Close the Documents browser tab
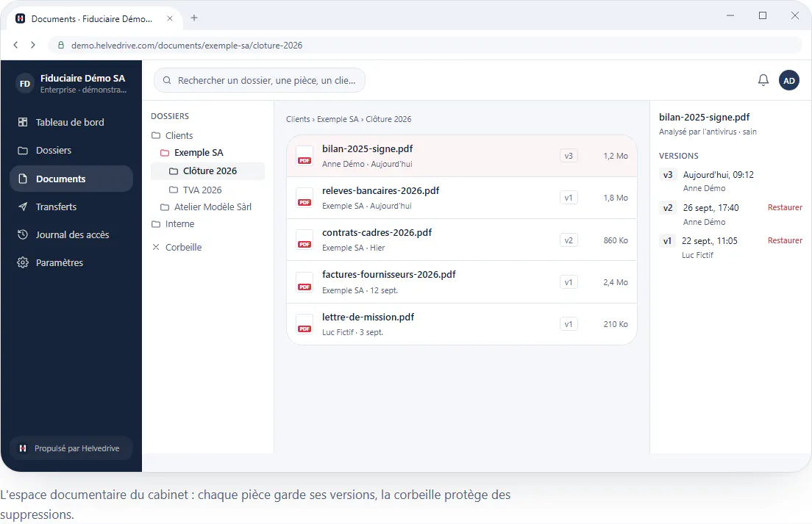 tap(169, 18)
